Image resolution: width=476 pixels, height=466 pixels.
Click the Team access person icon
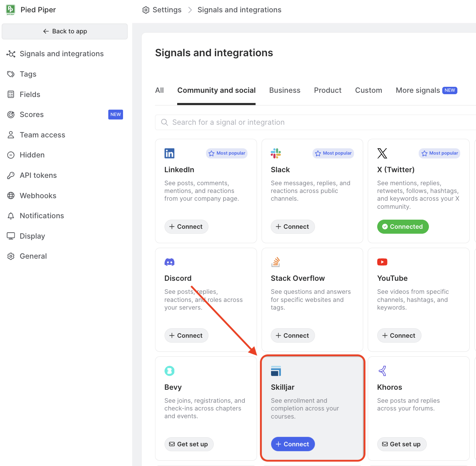11,135
